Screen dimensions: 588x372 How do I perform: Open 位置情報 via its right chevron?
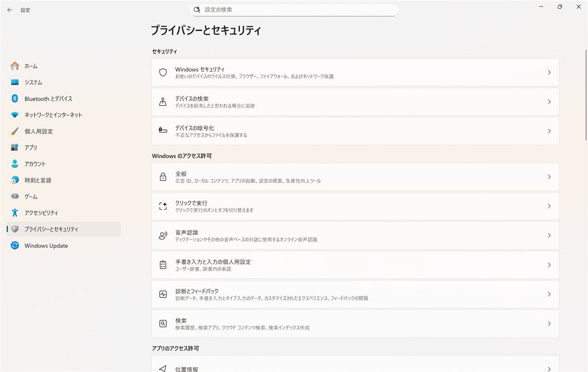point(549,369)
